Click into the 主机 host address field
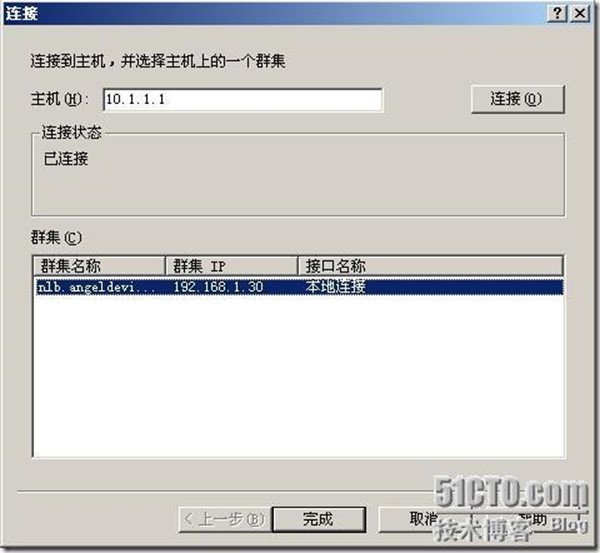The height and width of the screenshot is (553, 600). tap(243, 100)
